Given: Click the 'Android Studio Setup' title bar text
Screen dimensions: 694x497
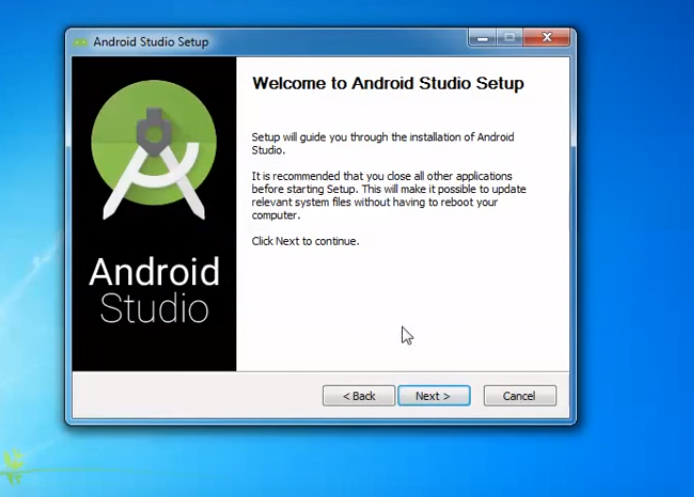Looking at the screenshot, I should point(150,42).
